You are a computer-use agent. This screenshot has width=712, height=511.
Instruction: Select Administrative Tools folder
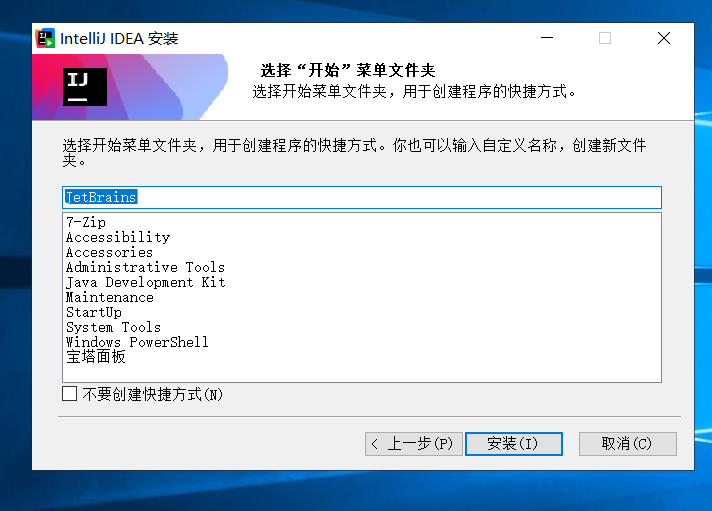pyautogui.click(x=145, y=267)
